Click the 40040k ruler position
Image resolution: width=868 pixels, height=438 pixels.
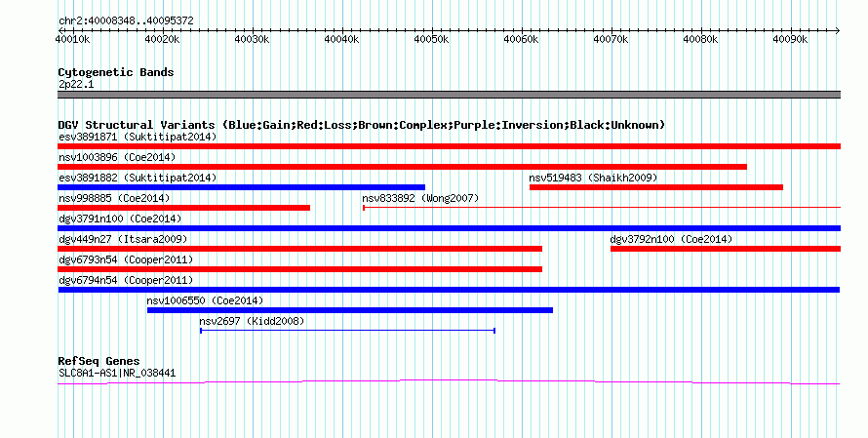pos(342,39)
